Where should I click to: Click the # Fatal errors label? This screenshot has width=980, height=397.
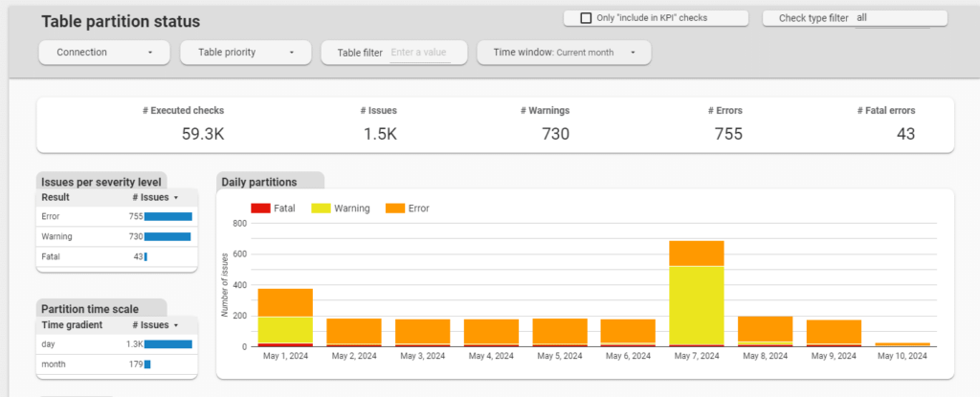point(886,111)
